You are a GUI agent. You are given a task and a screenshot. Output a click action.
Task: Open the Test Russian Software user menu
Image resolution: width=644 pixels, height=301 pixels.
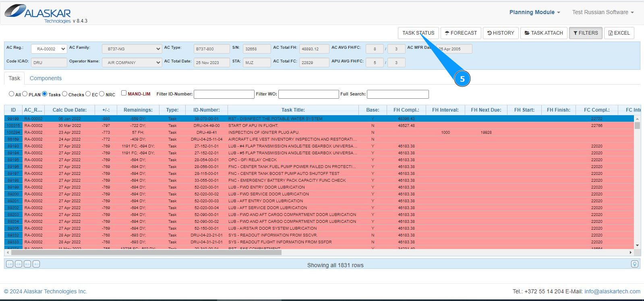coord(603,12)
